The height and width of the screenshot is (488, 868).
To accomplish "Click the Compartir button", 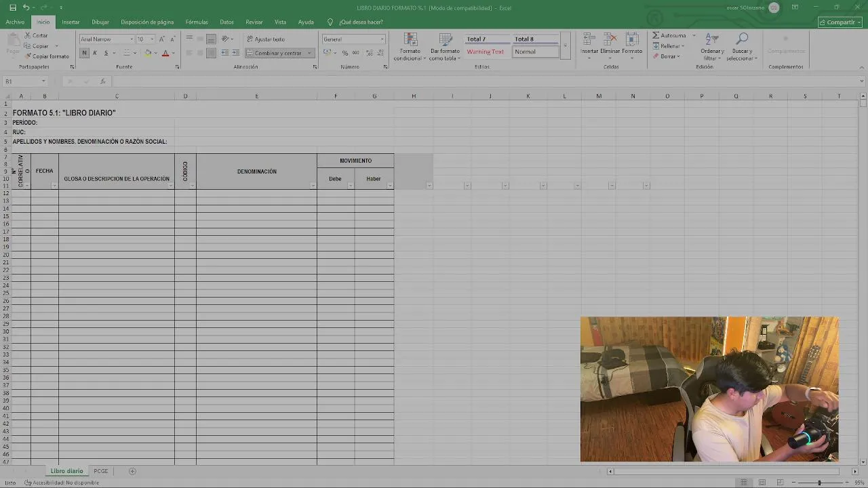I will [x=840, y=22].
